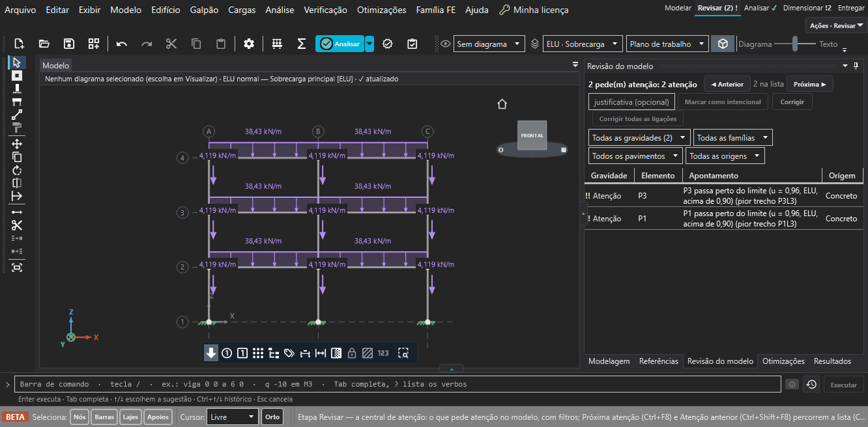Open a file using the folder icon

coord(44,44)
